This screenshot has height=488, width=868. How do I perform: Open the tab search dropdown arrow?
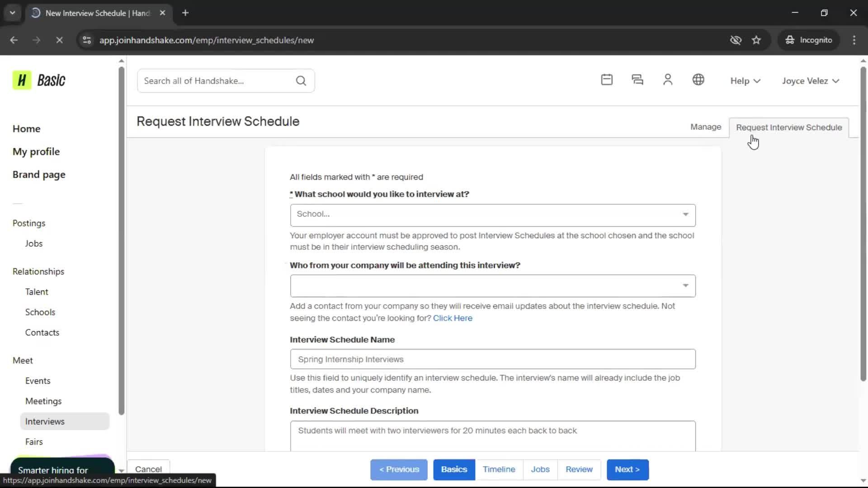[x=13, y=13]
